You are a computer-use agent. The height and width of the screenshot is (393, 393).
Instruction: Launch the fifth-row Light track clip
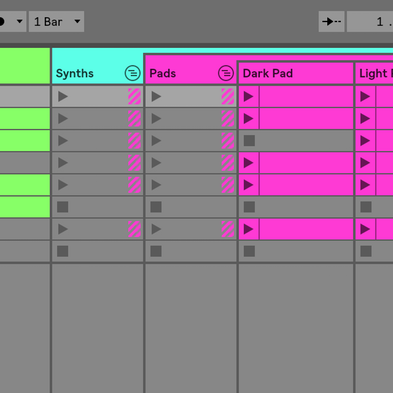tap(365, 185)
